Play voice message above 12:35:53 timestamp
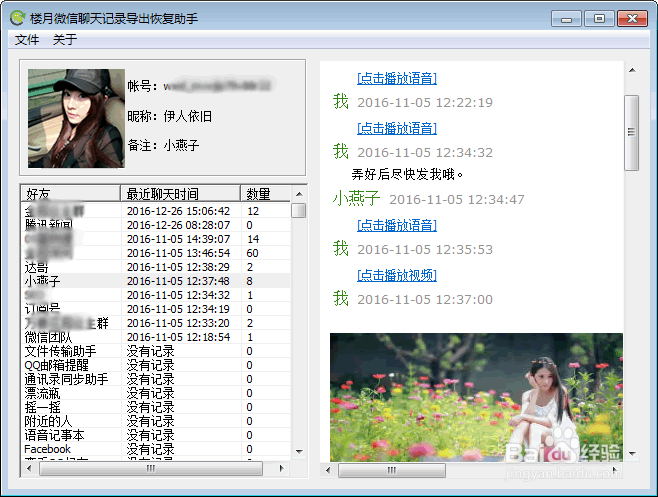The height and width of the screenshot is (497, 658). [397, 225]
